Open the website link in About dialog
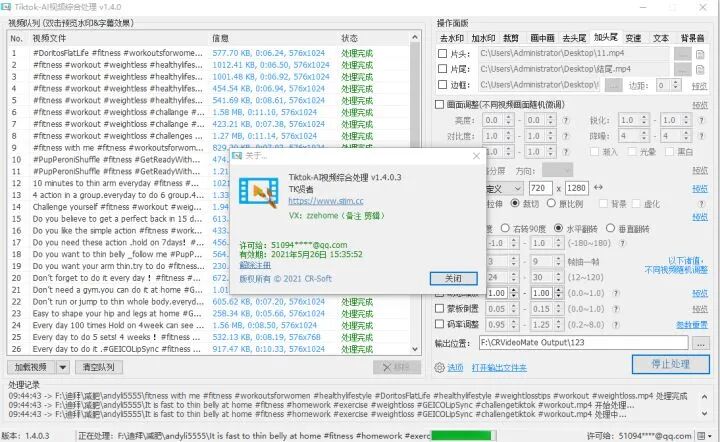720x442 pixels. tap(326, 201)
